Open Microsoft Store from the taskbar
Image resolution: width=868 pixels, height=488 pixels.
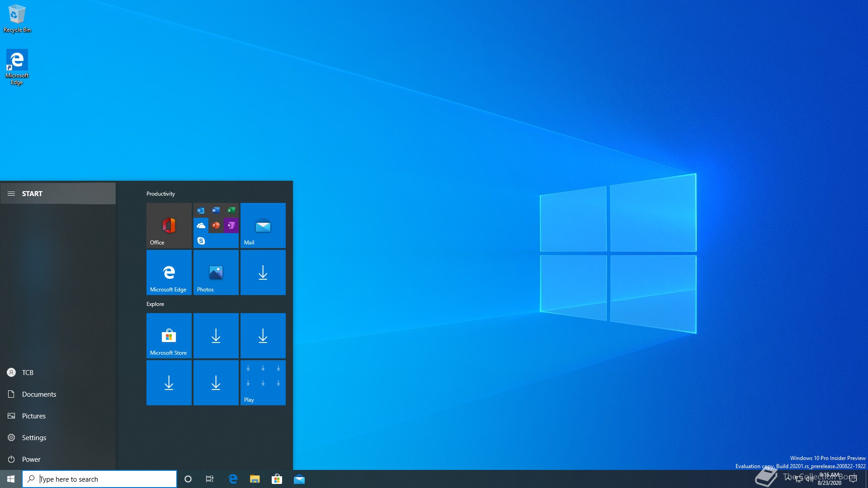click(277, 479)
